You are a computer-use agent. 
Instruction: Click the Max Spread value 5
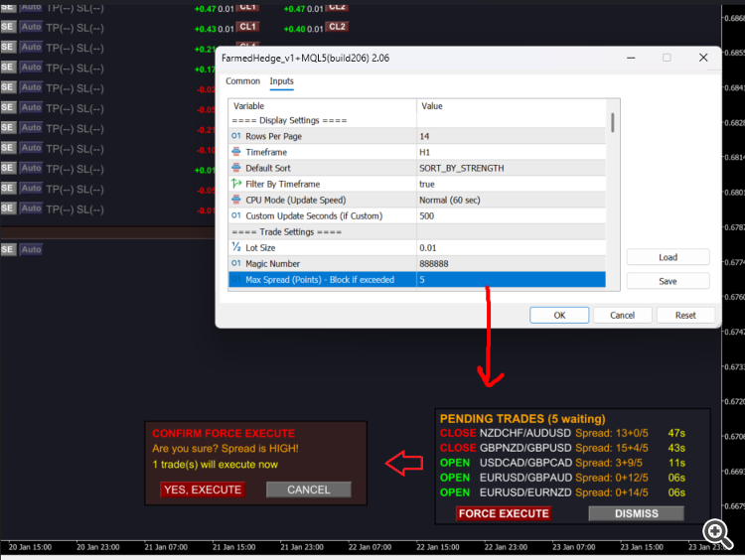tap(511, 280)
